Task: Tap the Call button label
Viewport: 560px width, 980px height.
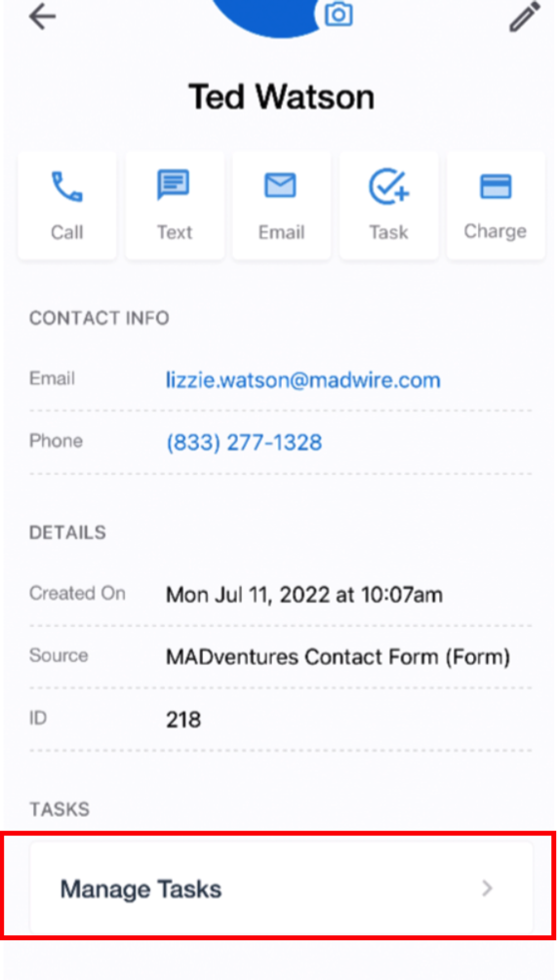Action: [x=67, y=232]
